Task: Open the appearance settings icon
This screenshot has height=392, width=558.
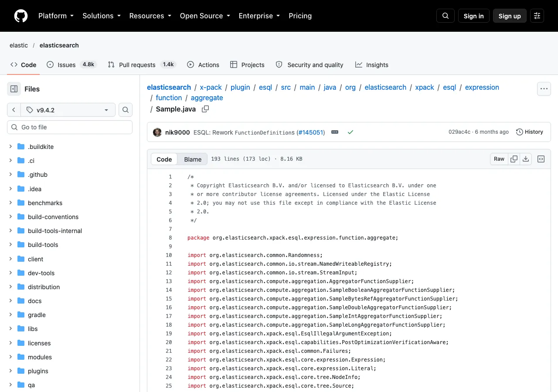Action: pyautogui.click(x=537, y=16)
